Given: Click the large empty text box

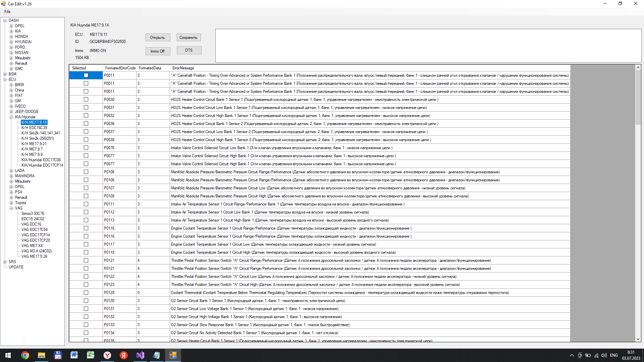Looking at the screenshot, I should point(428,46).
